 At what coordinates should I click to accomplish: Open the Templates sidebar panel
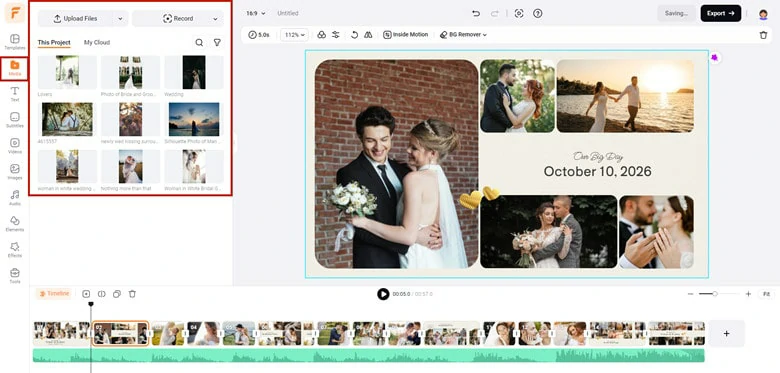click(14, 42)
